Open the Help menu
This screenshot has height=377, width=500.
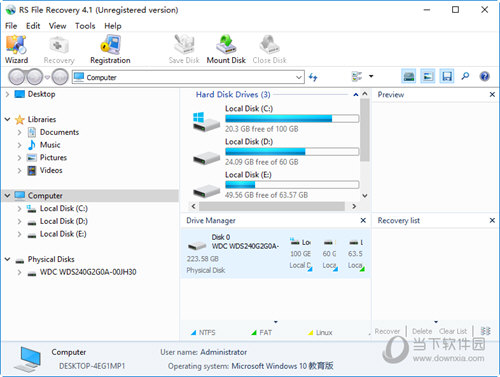click(x=113, y=26)
